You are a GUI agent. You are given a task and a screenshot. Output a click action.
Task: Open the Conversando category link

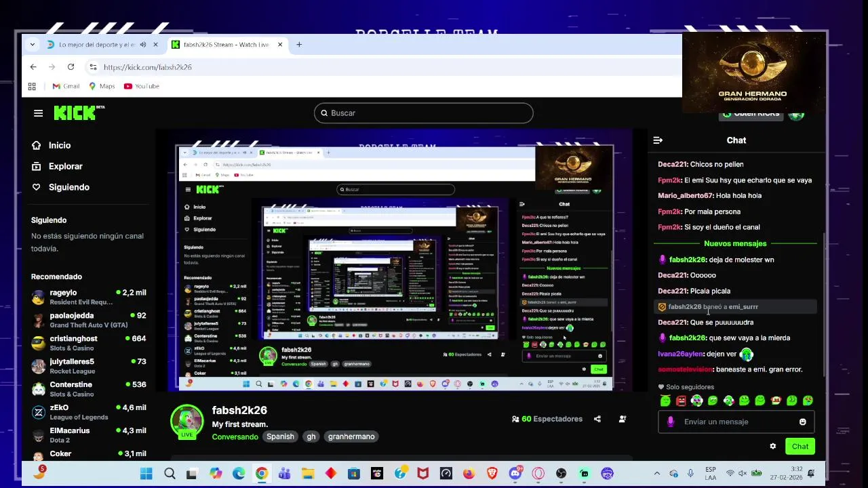coord(235,436)
